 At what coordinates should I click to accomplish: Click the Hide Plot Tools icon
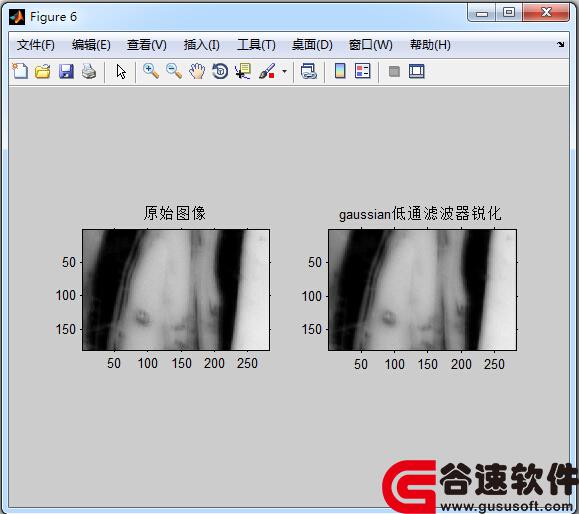(394, 71)
